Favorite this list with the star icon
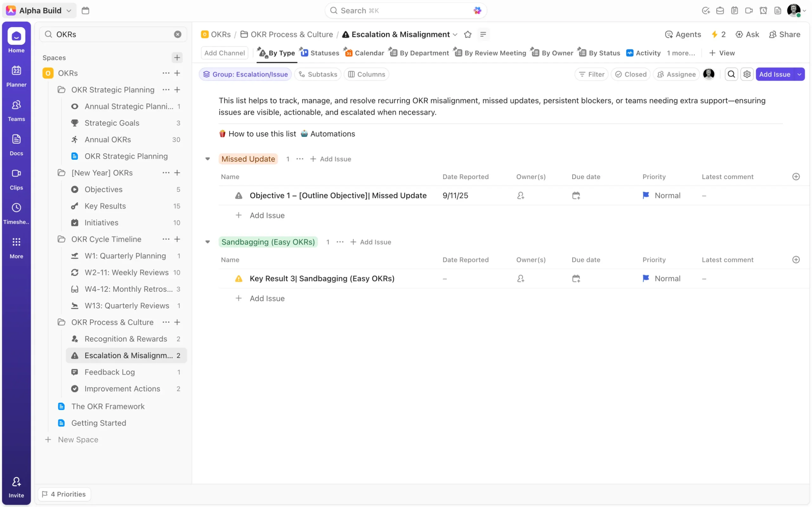Screen dimensions: 812x507 pyautogui.click(x=468, y=34)
